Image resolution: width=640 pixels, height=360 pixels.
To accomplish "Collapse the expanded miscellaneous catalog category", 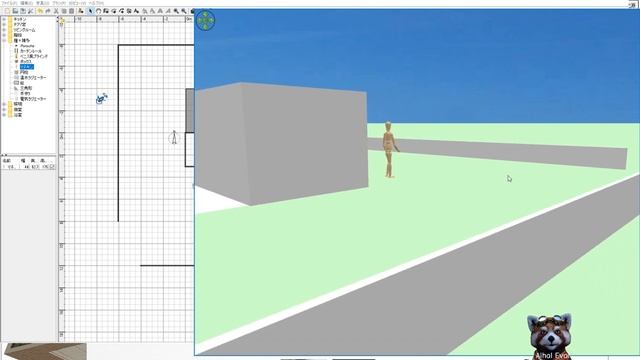I will [x=4, y=40].
